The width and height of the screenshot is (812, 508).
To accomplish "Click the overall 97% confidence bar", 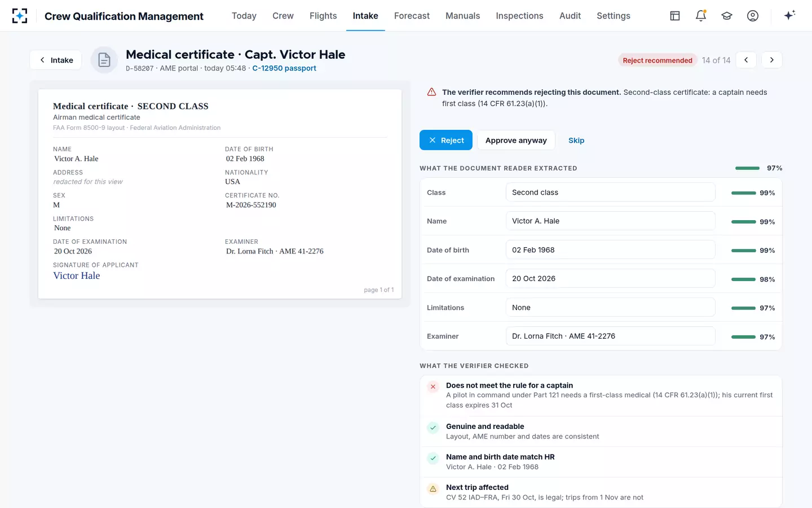I will (748, 168).
